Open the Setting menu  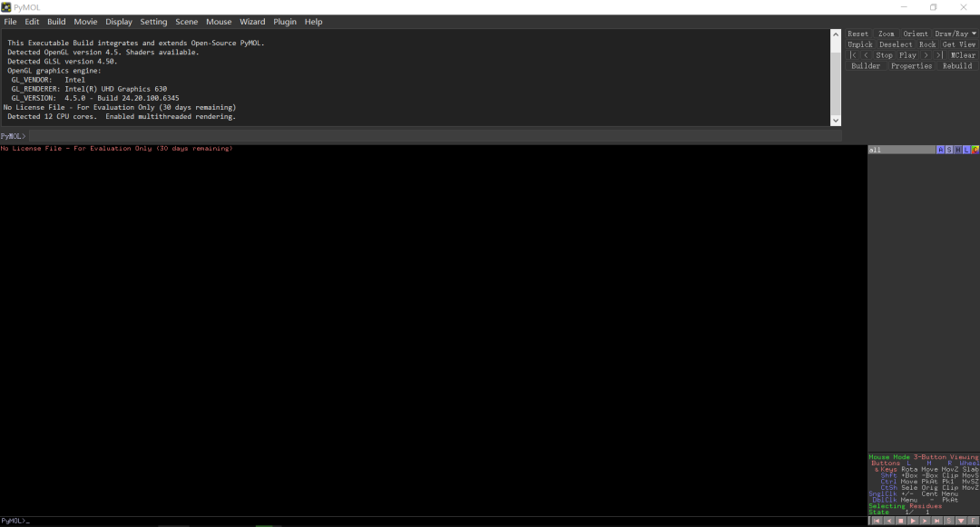[153, 21]
